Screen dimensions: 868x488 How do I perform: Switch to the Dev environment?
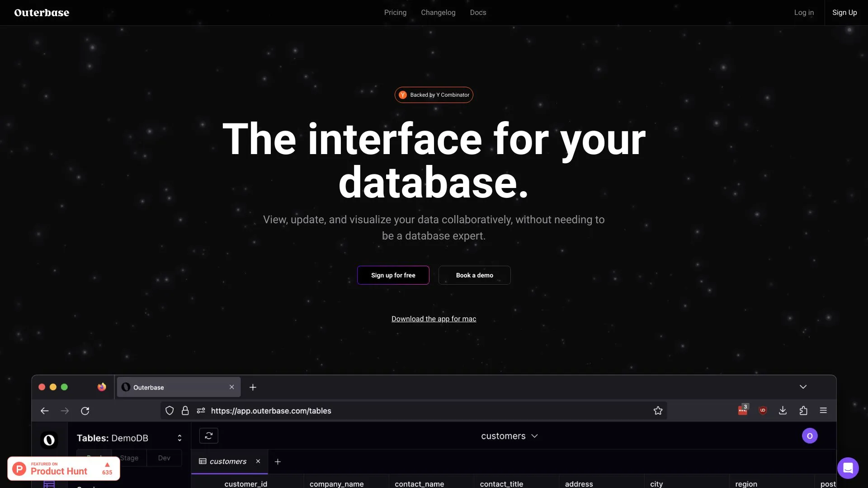click(164, 458)
